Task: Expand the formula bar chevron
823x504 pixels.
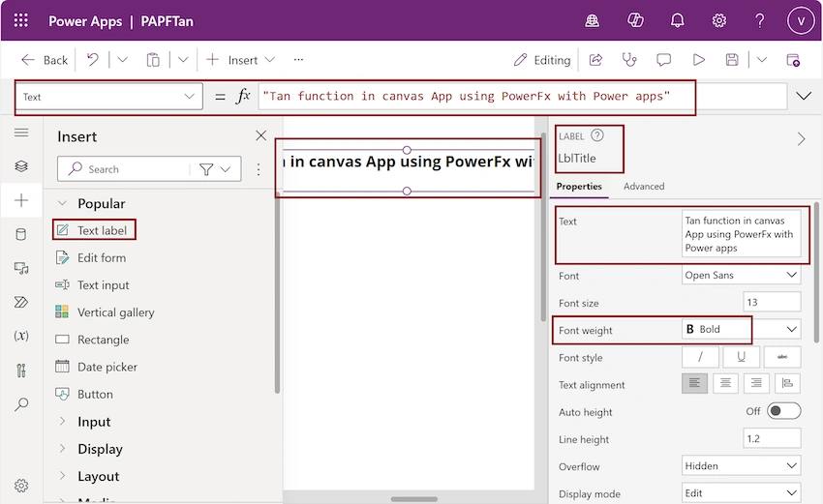Action: [x=804, y=96]
